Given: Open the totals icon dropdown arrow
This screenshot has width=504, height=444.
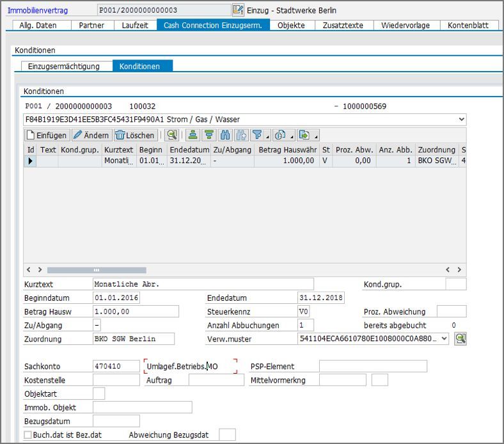Looking at the screenshot, I should pos(291,136).
